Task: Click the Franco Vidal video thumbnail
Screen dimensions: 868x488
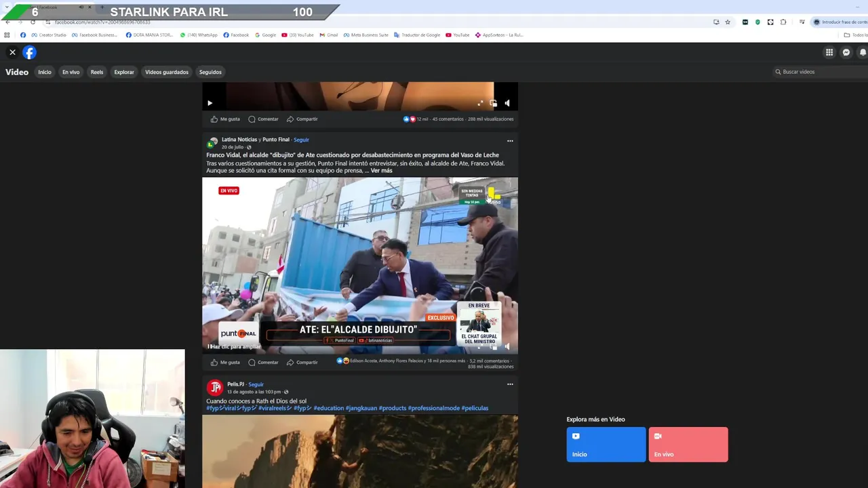Action: pyautogui.click(x=360, y=266)
